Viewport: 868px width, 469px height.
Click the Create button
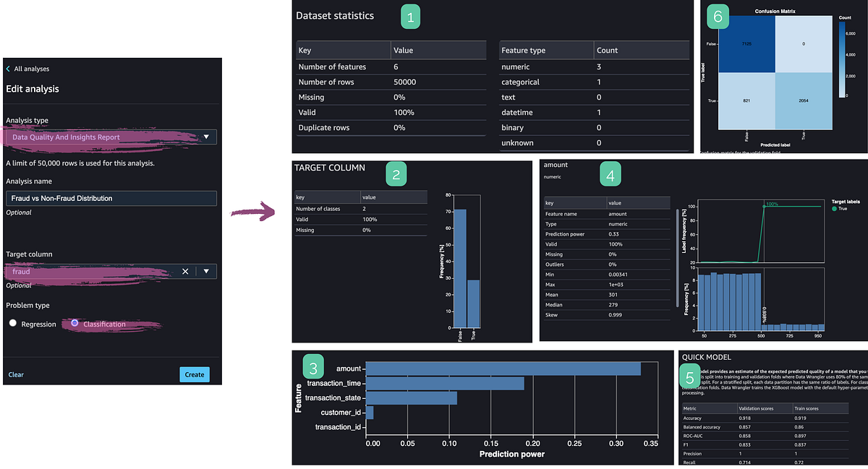point(194,374)
